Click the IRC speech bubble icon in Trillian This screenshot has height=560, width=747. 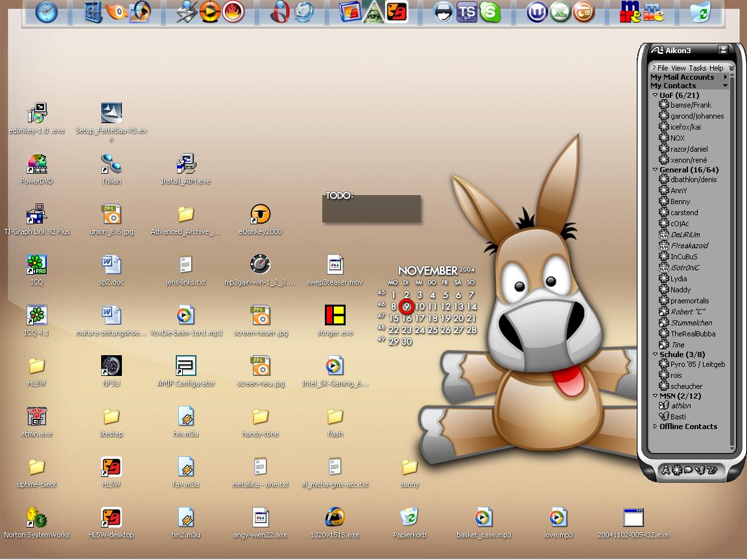(x=689, y=470)
